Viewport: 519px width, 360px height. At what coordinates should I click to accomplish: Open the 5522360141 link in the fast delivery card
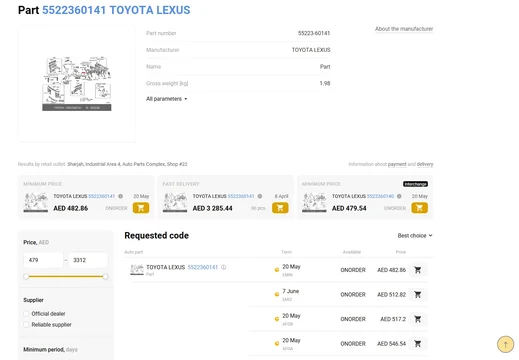coord(241,196)
